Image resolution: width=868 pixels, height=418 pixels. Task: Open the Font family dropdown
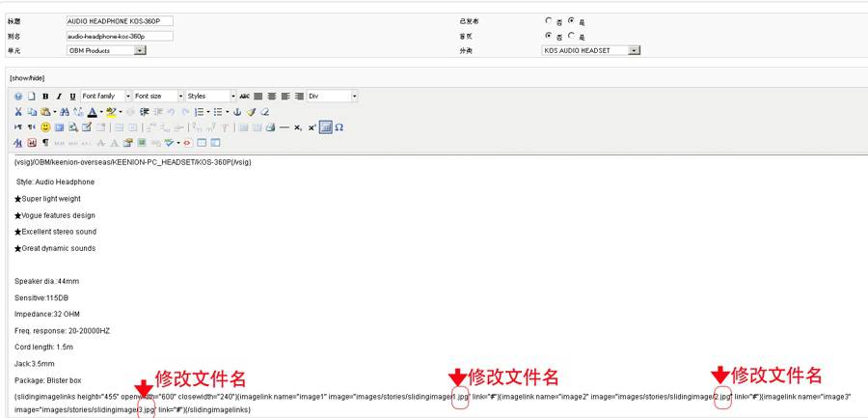pos(106,96)
